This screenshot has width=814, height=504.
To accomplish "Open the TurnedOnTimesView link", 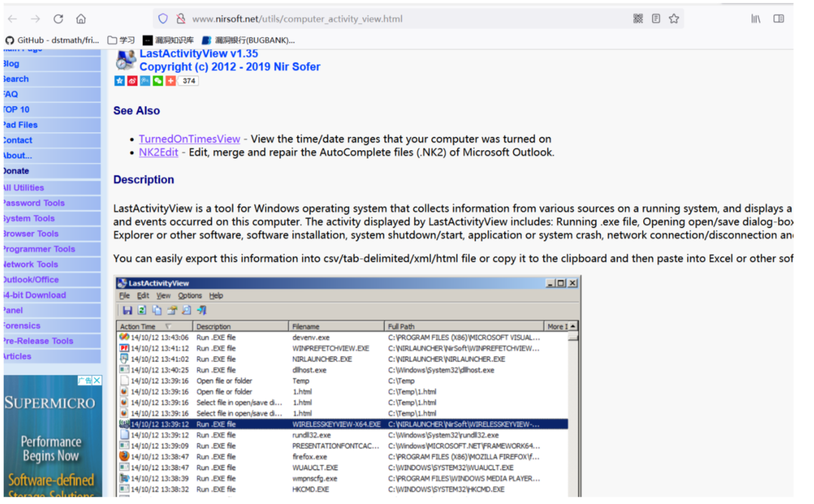I will click(x=189, y=139).
